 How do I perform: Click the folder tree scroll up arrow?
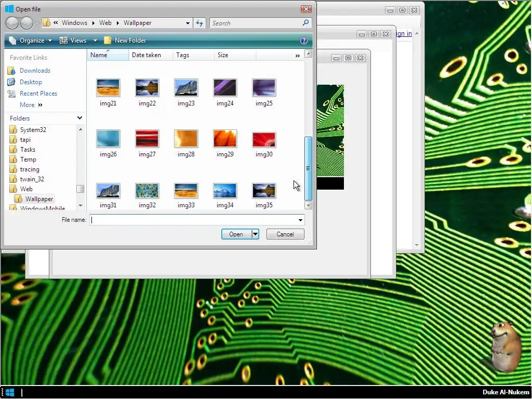pos(81,129)
